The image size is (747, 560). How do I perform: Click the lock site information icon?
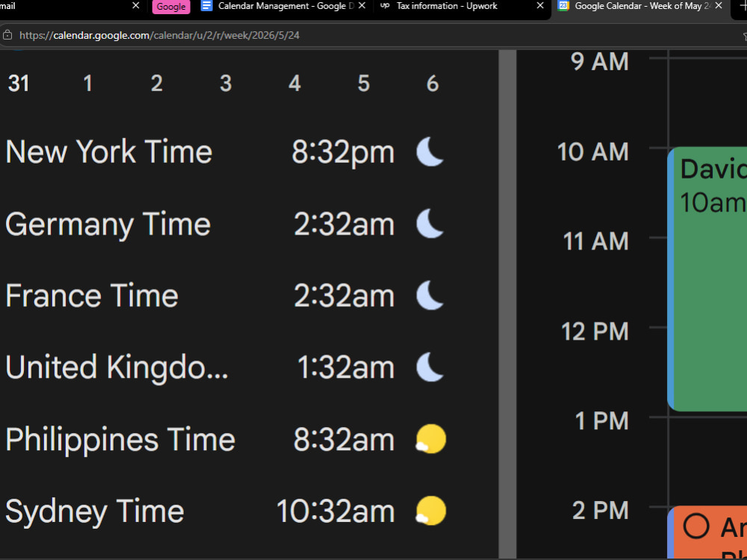pos(7,35)
